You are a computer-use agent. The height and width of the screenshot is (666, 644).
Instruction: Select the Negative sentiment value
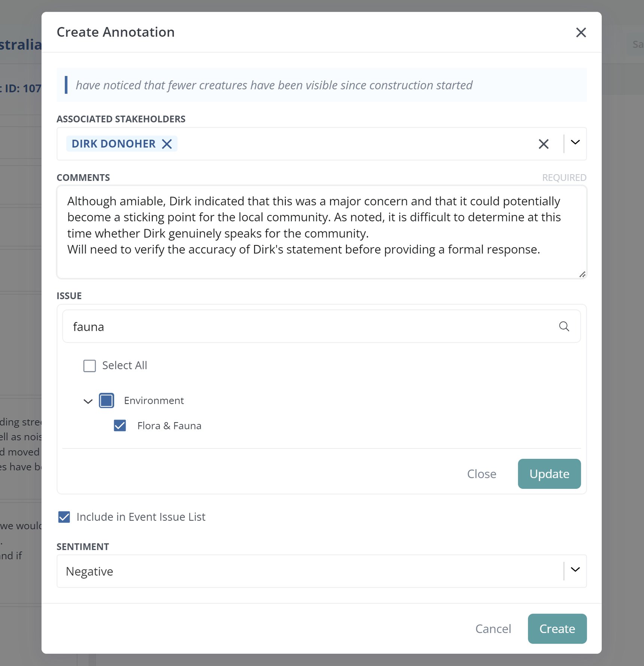click(x=89, y=571)
